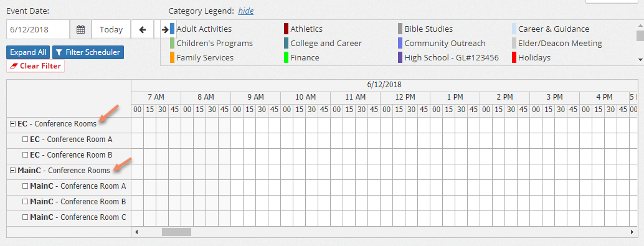Advance to next day with right arrow
Viewport: 644px width, 246px height.
point(165,29)
